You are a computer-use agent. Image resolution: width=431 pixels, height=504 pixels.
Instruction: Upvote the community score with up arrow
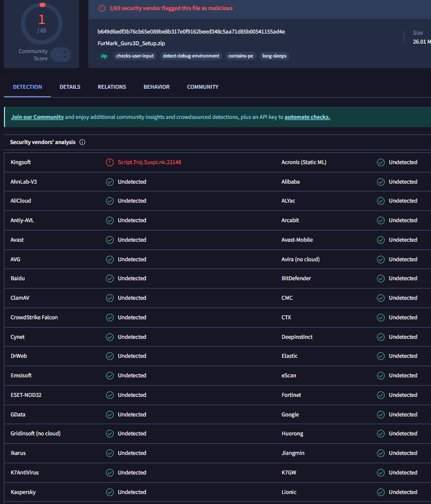[x=65, y=52]
